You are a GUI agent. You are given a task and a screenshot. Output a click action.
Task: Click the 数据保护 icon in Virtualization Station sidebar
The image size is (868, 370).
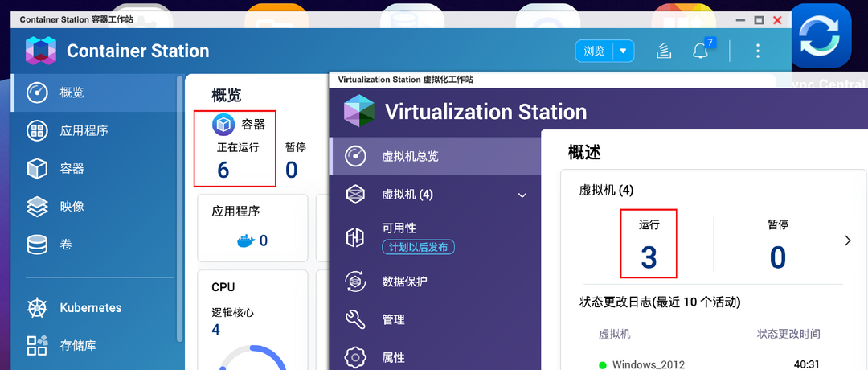pos(355,282)
